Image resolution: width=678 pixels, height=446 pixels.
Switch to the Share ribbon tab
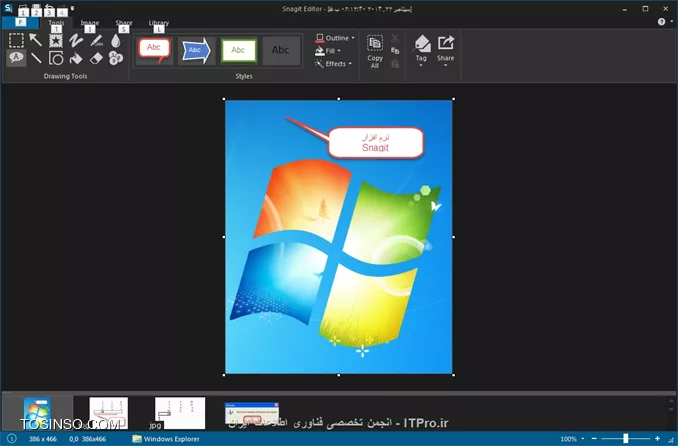124,22
